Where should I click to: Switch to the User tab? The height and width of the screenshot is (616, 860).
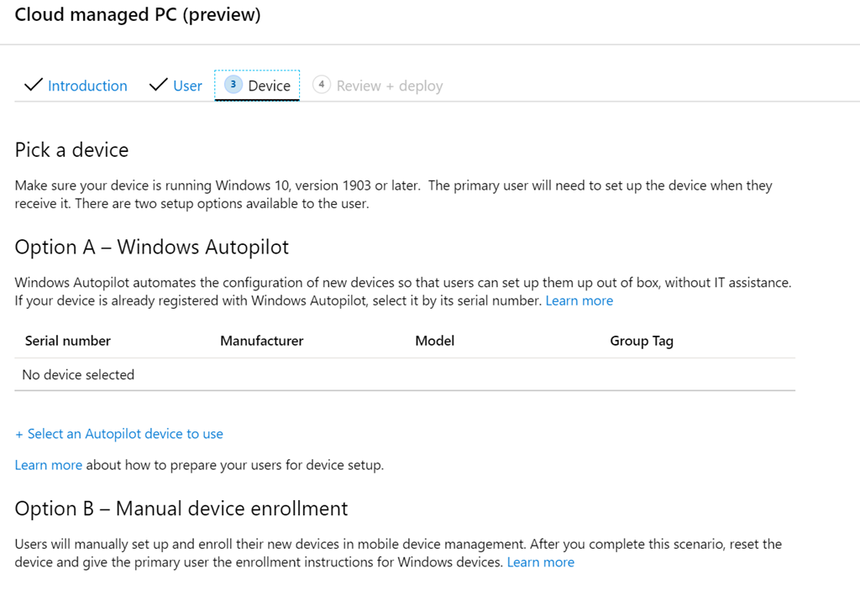point(187,86)
